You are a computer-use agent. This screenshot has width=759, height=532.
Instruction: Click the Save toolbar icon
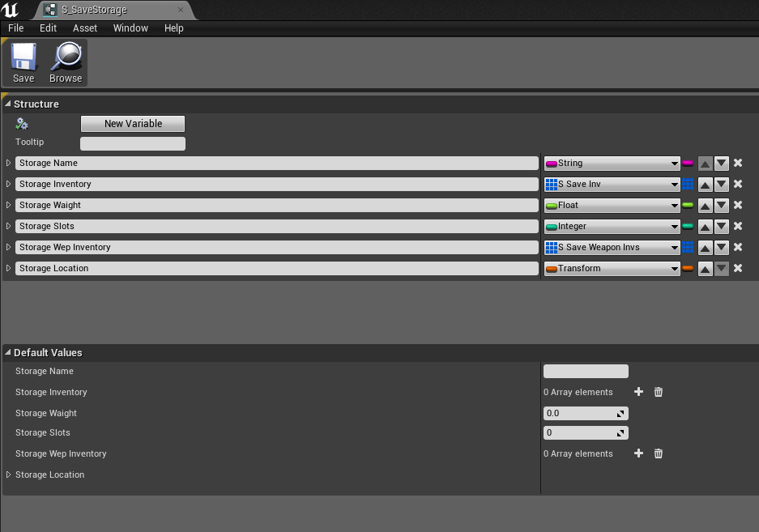[23, 62]
